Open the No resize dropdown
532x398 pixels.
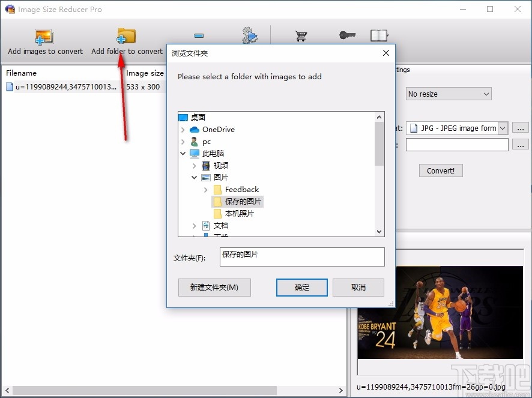click(448, 94)
